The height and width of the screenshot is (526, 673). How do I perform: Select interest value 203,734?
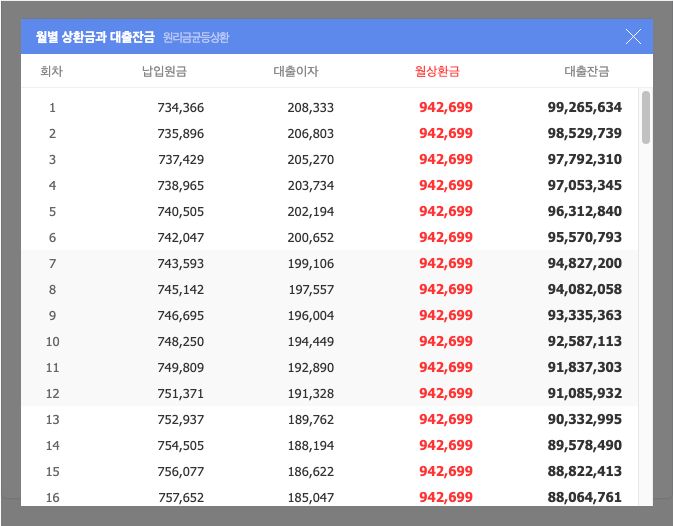[311, 185]
